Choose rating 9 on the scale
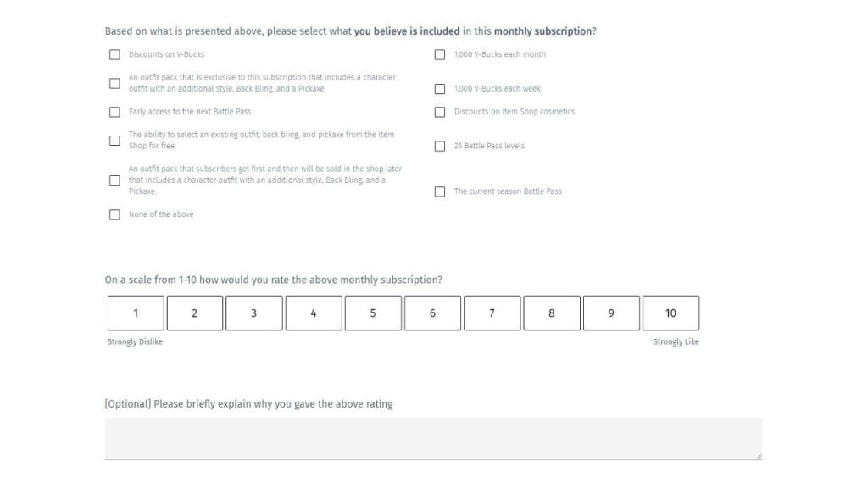The width and height of the screenshot is (868, 488). click(611, 313)
